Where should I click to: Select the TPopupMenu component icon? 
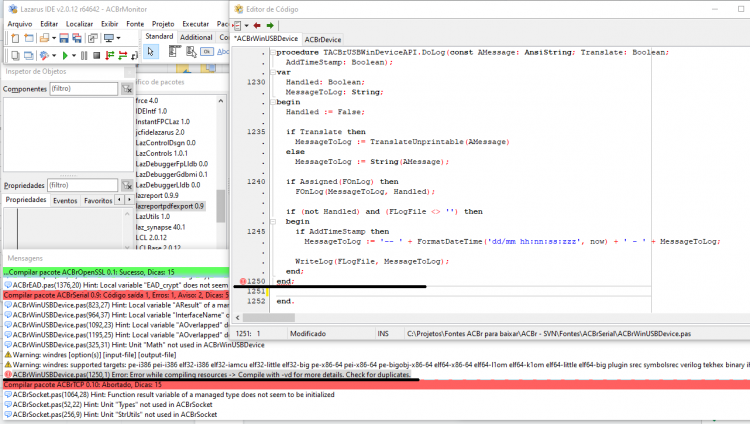[191, 52]
